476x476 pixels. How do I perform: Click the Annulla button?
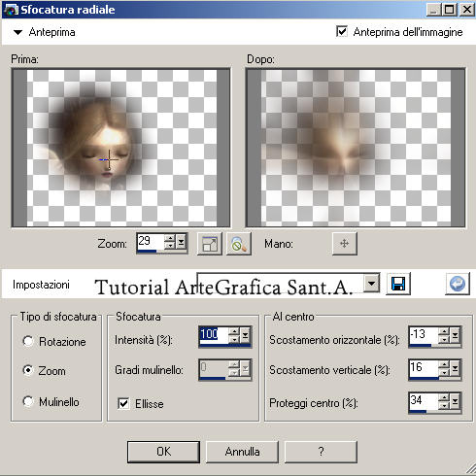[x=242, y=452]
